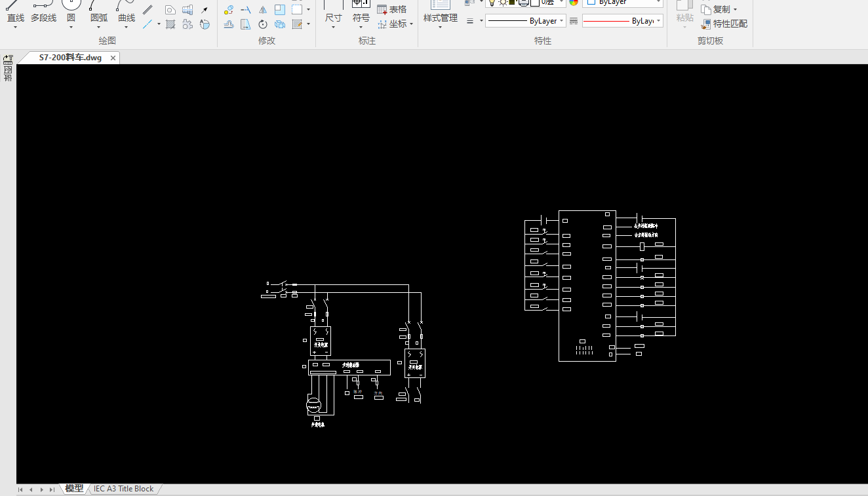Toggle the layer sun freeze icon
Image resolution: width=868 pixels, height=496 pixels.
(502, 3)
